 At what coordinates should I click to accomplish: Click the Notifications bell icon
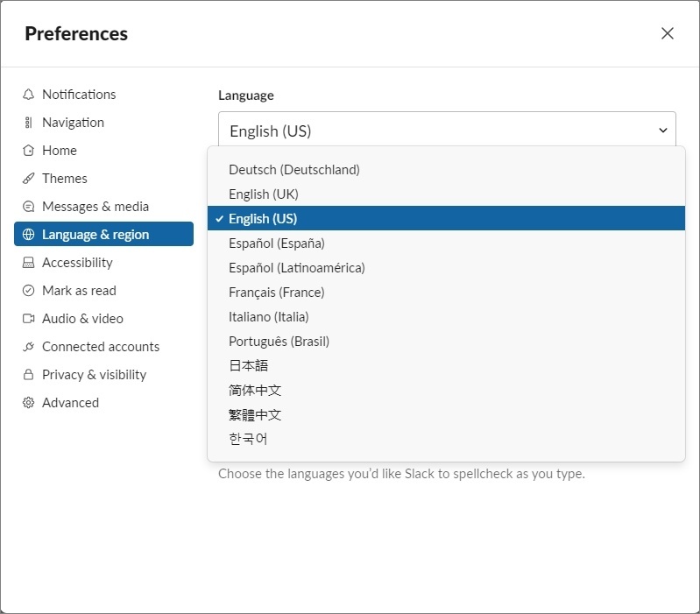click(28, 95)
